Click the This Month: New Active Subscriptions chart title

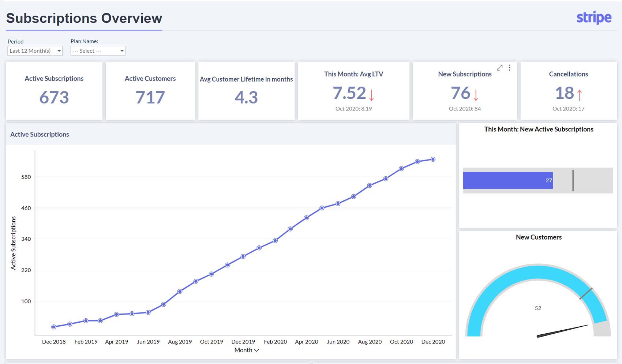(539, 129)
